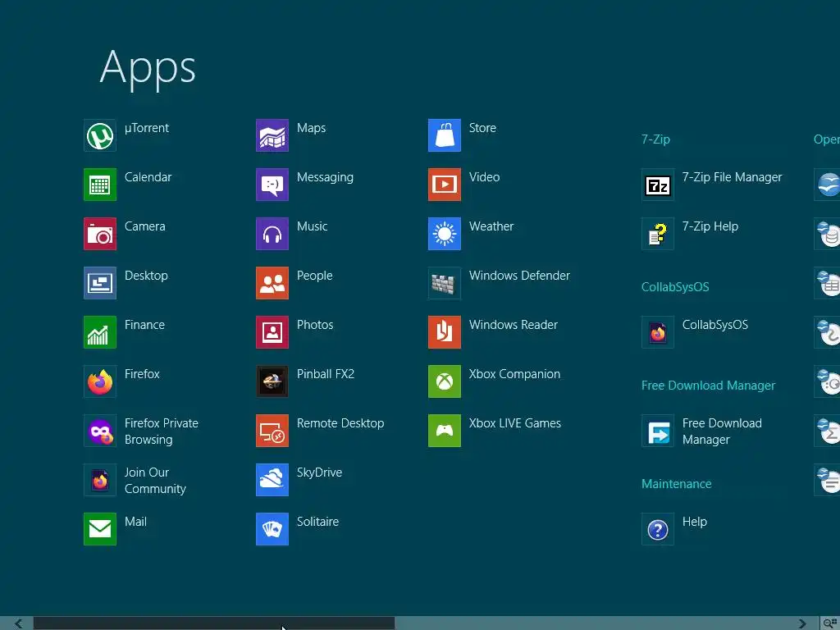Launch the 7-Zip File Manager icon

point(658,185)
